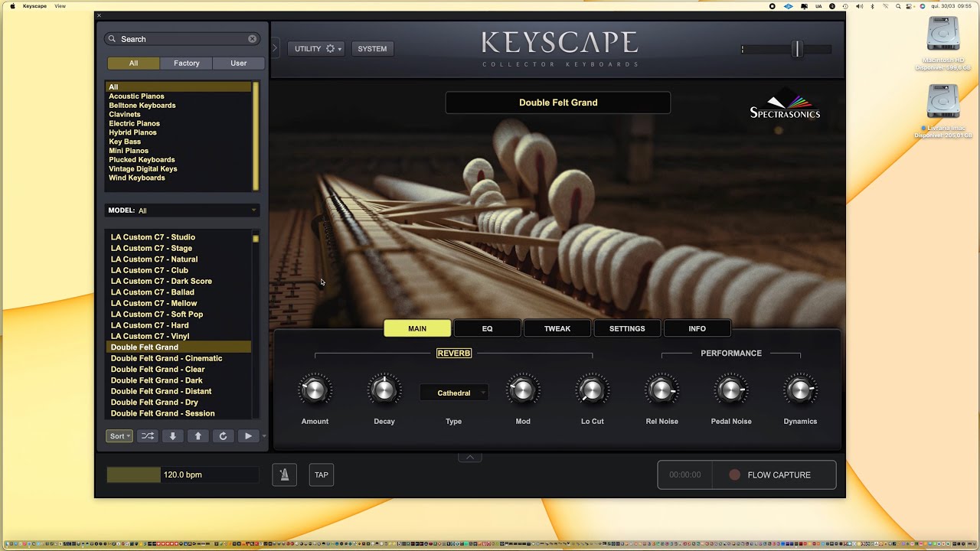Select the Electric Pianos category
The image size is (980, 551).
coord(134,123)
